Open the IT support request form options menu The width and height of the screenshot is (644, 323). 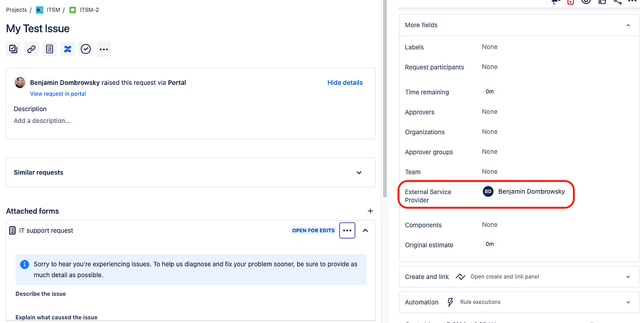[x=347, y=230]
